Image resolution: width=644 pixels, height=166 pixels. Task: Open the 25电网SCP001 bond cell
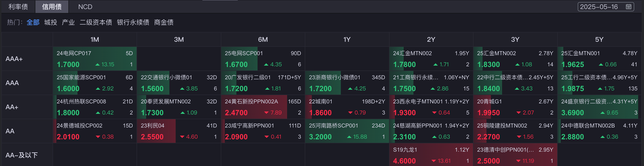tap(263, 59)
